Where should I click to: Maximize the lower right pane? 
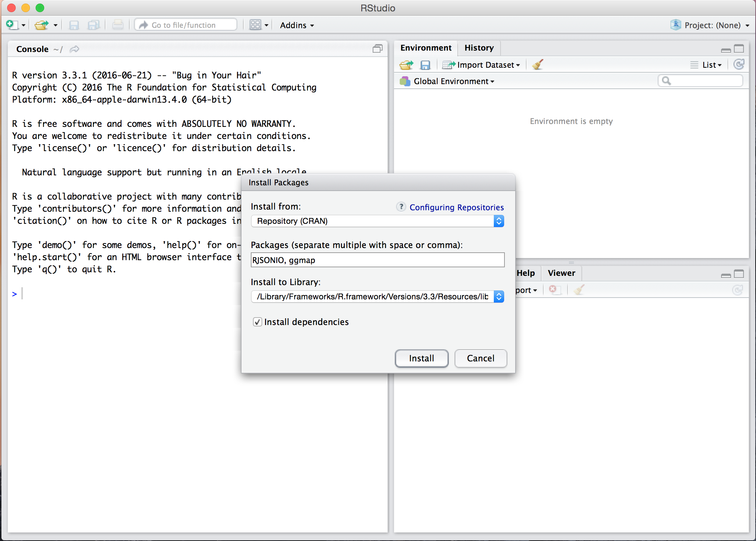739,274
